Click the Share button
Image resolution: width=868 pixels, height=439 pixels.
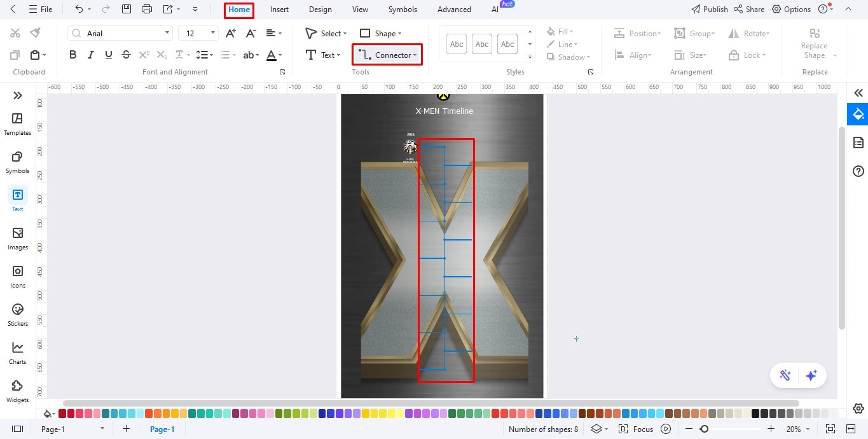tap(749, 10)
